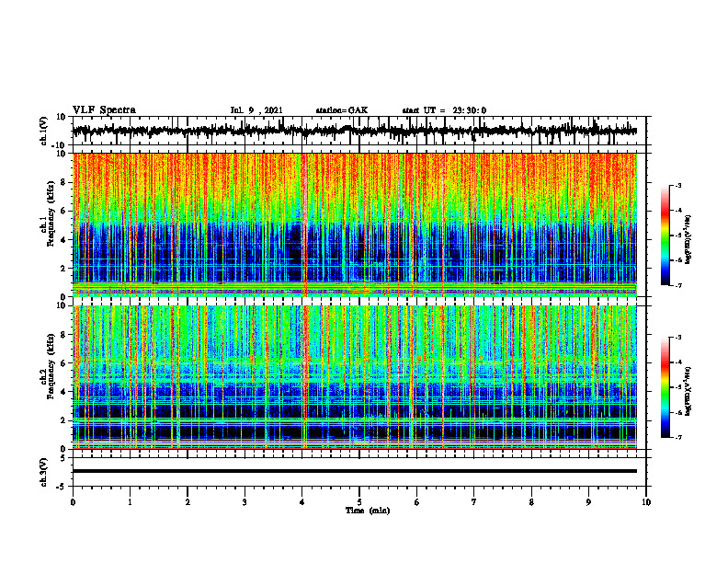Screen dimensions: 728x563
Task: Click the time axis tick label "5"
Action: [359, 502]
